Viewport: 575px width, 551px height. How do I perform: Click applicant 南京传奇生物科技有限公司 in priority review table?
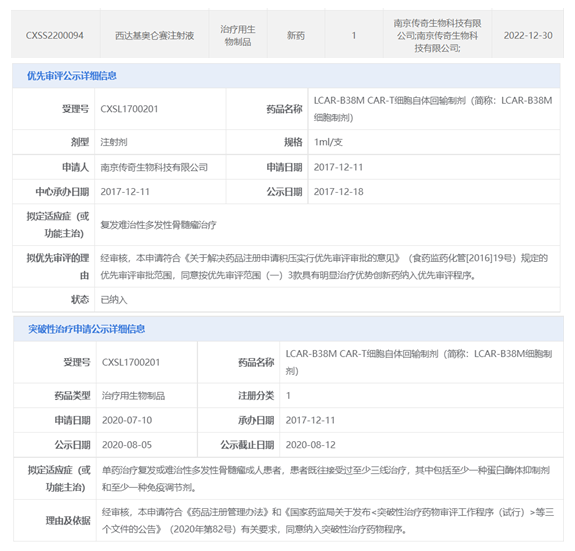154,167
